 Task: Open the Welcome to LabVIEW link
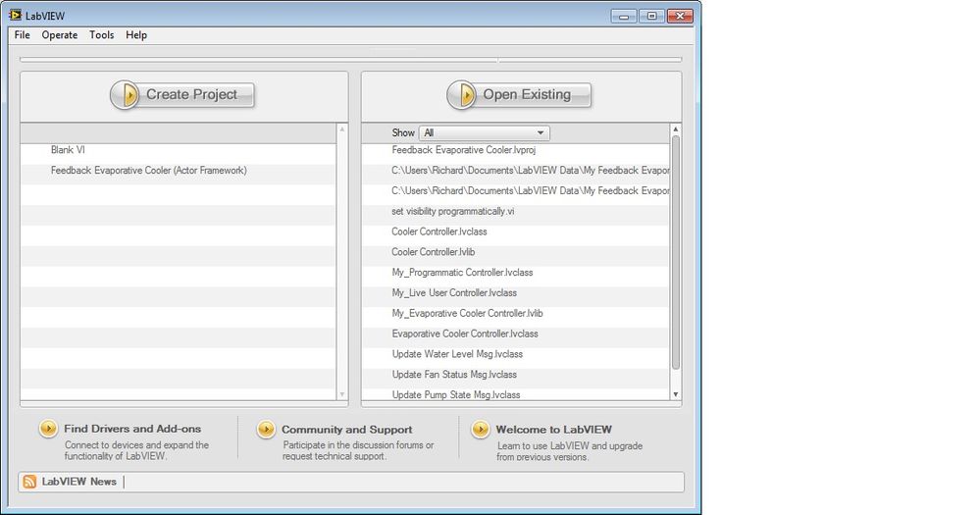click(553, 430)
